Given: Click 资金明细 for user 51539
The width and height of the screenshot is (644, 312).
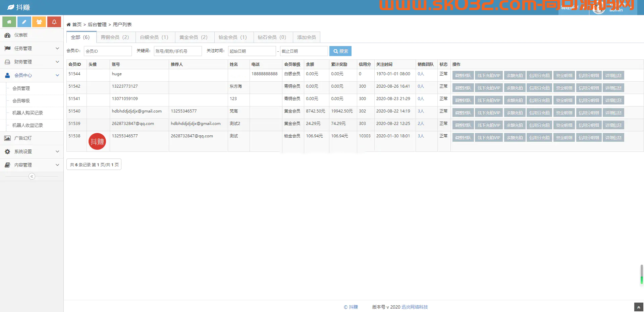Looking at the screenshot, I should tap(564, 125).
